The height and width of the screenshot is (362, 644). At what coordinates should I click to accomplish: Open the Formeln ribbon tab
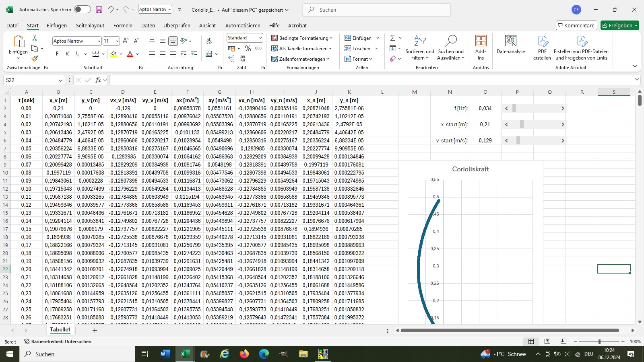(x=123, y=25)
